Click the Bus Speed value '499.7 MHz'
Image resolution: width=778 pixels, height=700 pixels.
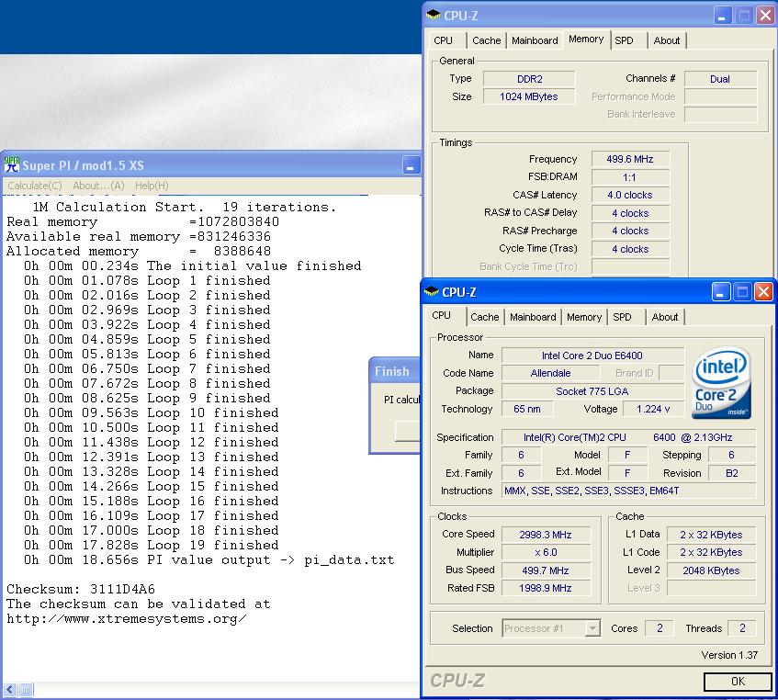click(546, 570)
